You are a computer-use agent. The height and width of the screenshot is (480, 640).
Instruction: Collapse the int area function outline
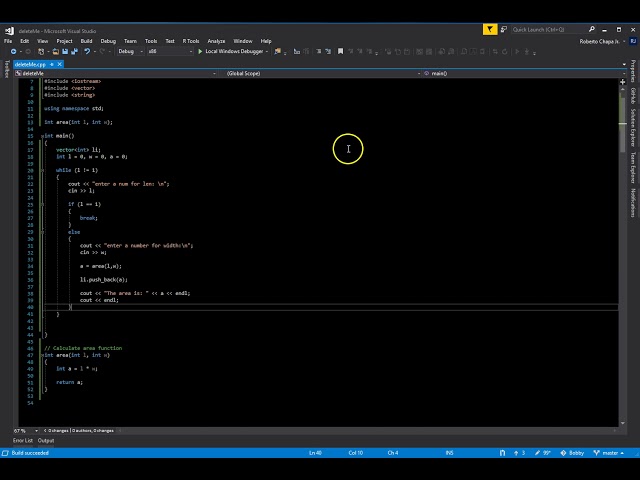pos(42,356)
